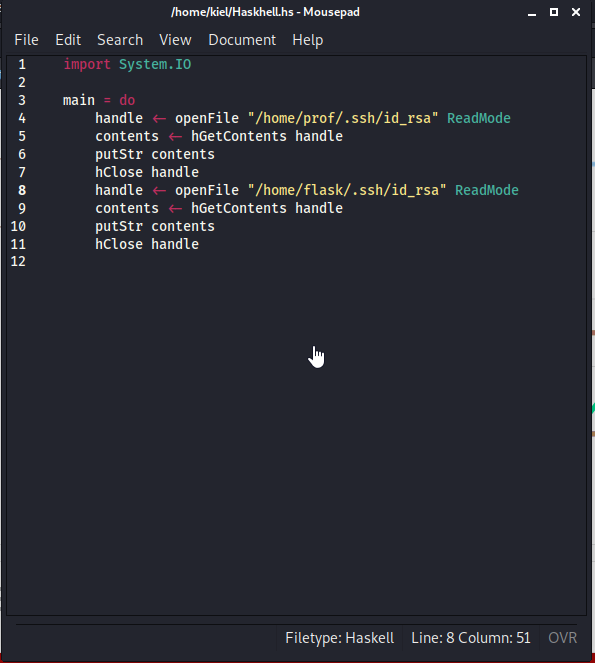Toggle the OVR overwrite indicator
595x663 pixels.
tap(562, 638)
